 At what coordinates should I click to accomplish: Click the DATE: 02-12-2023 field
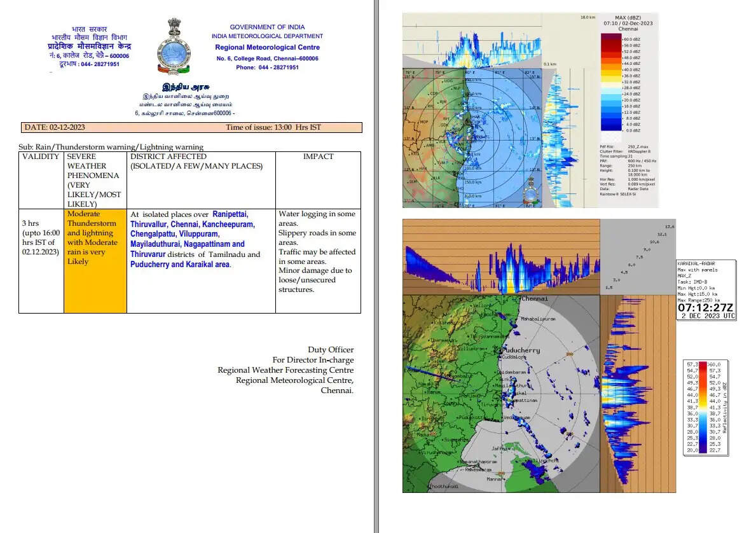click(x=55, y=127)
